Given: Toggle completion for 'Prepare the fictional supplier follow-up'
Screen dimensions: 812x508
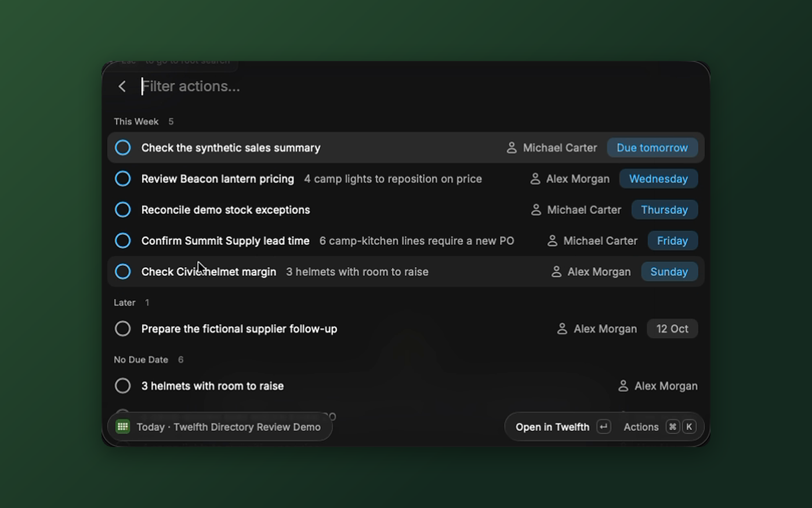Looking at the screenshot, I should (x=122, y=329).
